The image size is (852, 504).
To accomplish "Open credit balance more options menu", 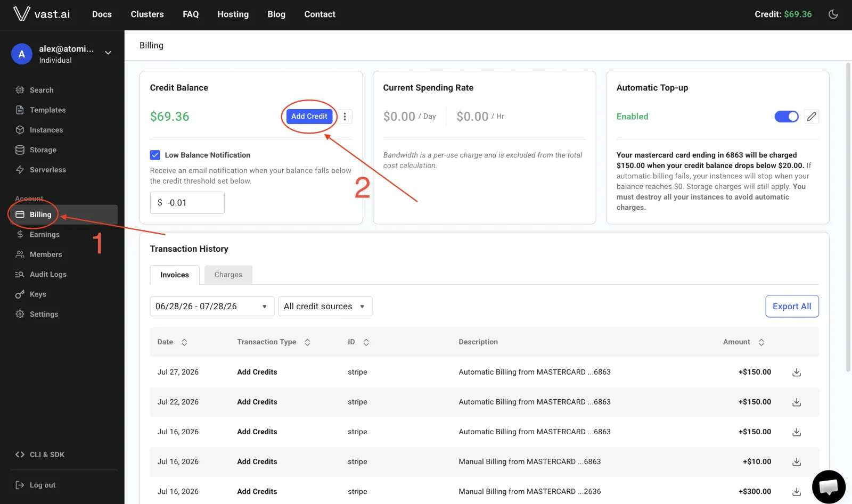I will click(345, 117).
